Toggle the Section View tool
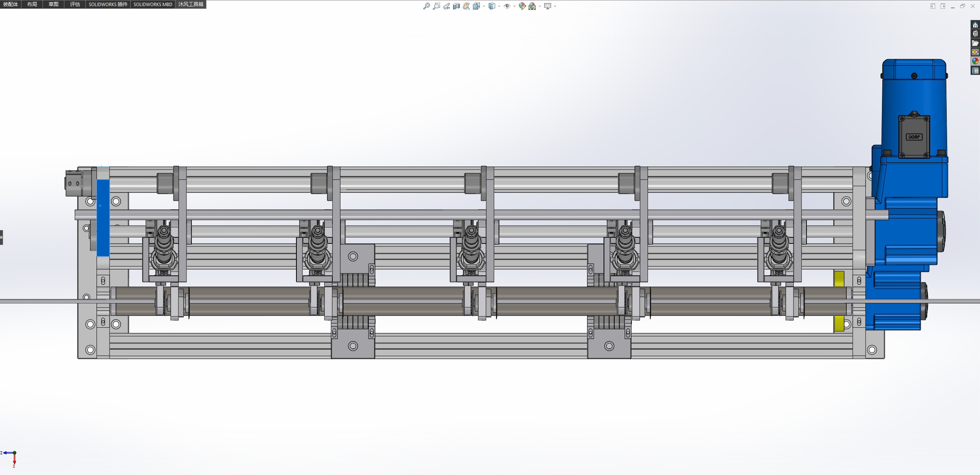Image resolution: width=980 pixels, height=475 pixels. coord(456,6)
